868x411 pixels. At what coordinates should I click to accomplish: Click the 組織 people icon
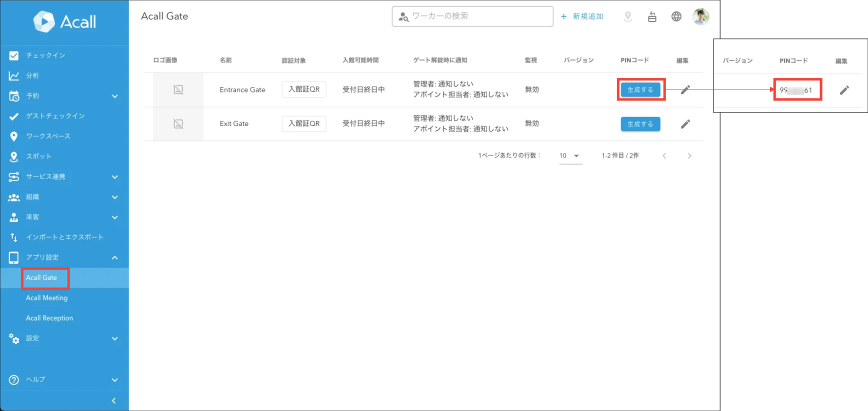point(14,197)
